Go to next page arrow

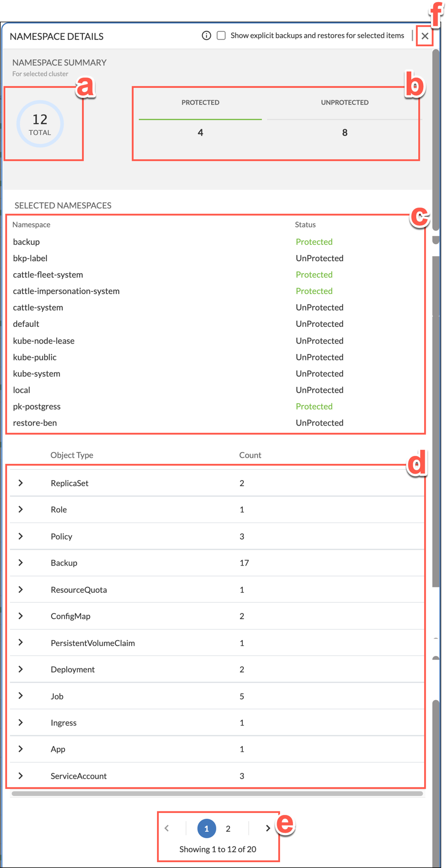[268, 828]
